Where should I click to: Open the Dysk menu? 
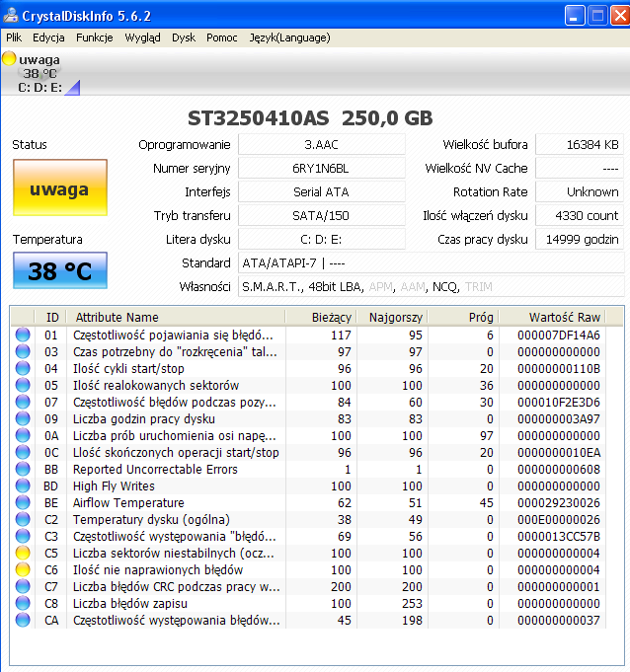184,37
